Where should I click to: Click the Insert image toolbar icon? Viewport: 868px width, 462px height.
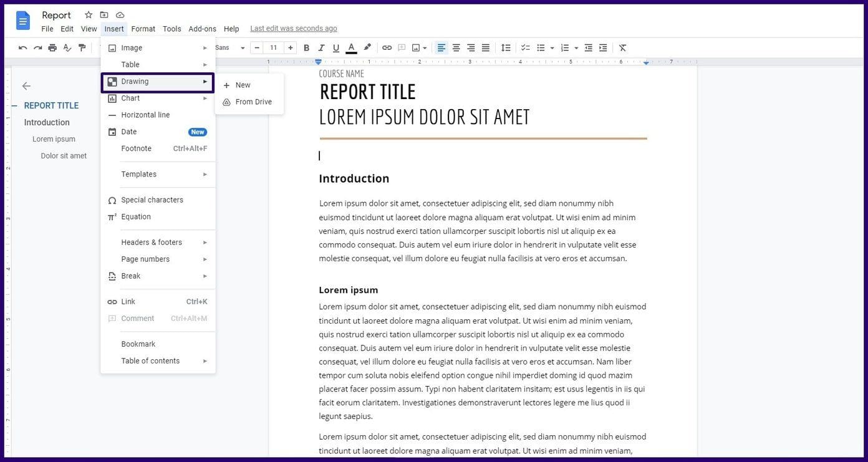(416, 48)
